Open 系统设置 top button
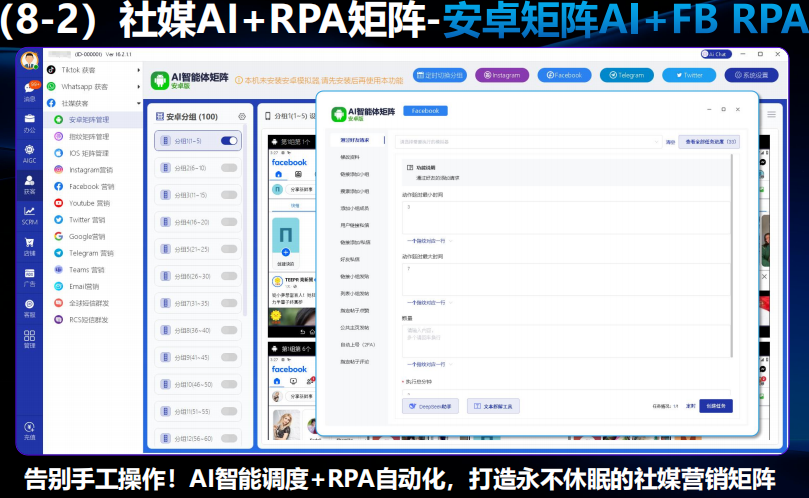This screenshot has height=498, width=809. tap(752, 75)
